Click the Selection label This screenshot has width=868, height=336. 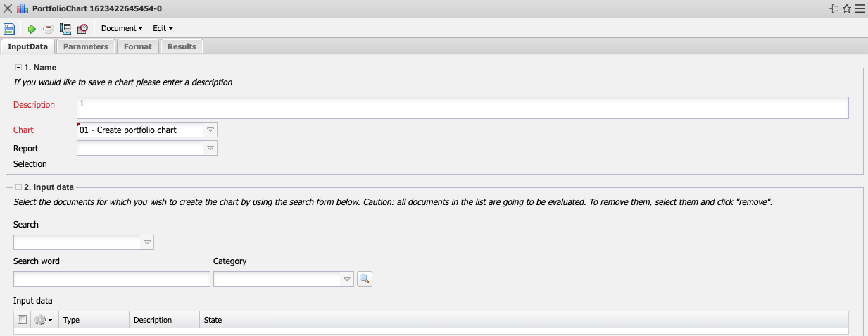pyautogui.click(x=30, y=164)
